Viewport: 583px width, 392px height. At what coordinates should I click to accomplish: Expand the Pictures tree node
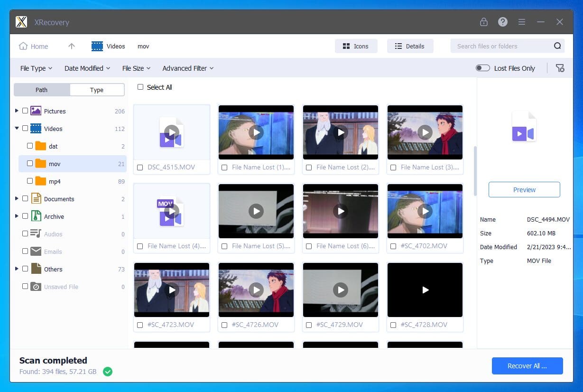tap(17, 111)
